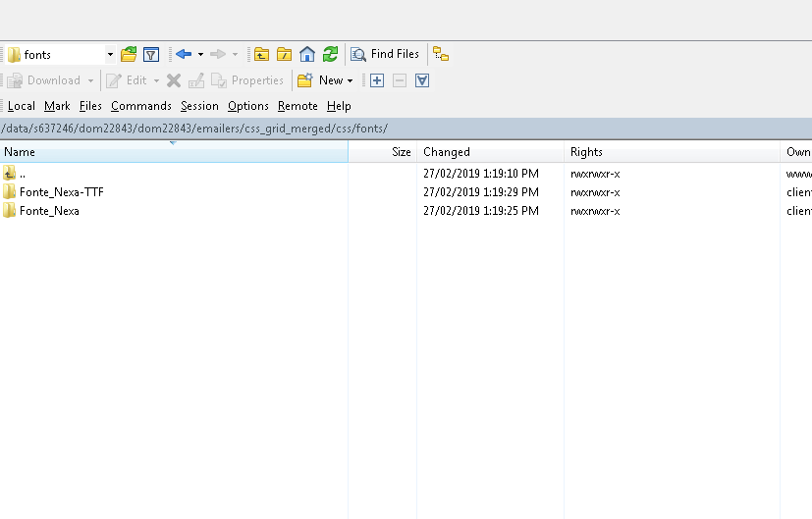
Task: Open the filter files icon
Action: [x=151, y=54]
